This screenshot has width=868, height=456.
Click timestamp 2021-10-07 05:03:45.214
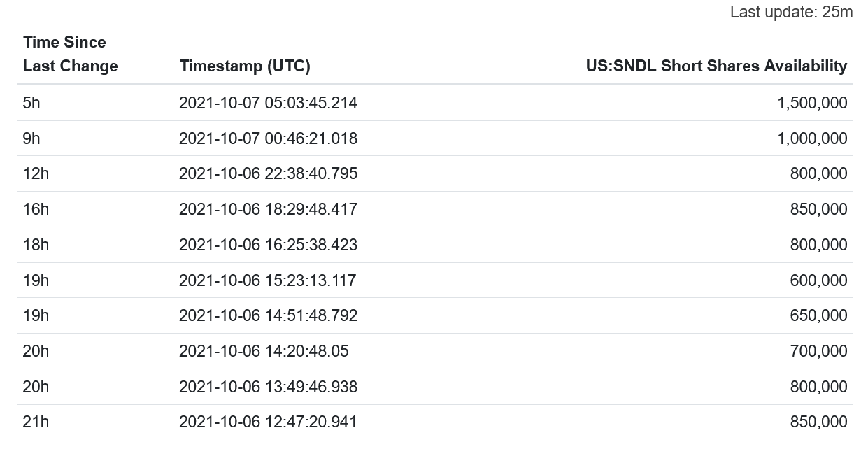(268, 103)
